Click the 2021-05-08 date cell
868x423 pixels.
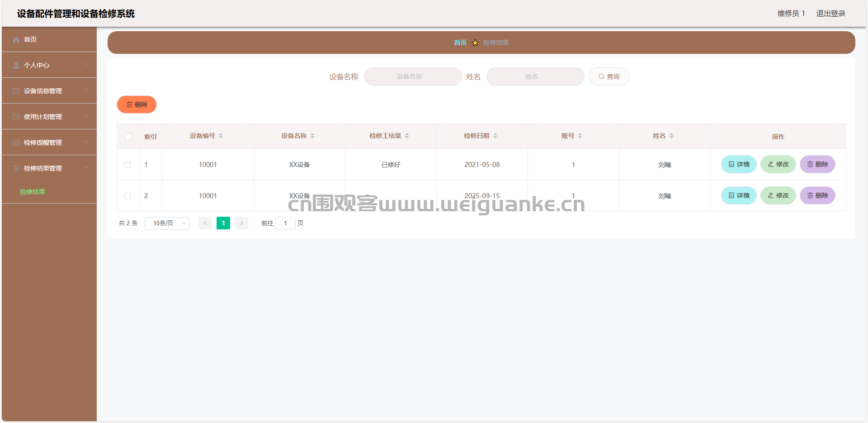482,165
